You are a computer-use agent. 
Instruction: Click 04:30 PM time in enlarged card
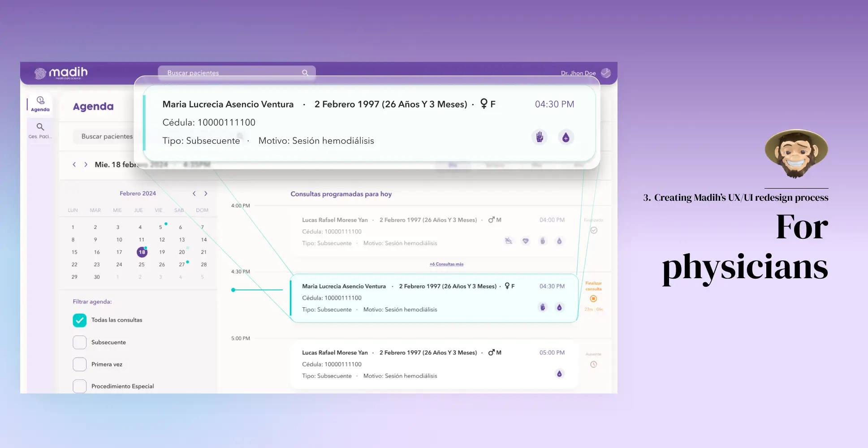[554, 104]
